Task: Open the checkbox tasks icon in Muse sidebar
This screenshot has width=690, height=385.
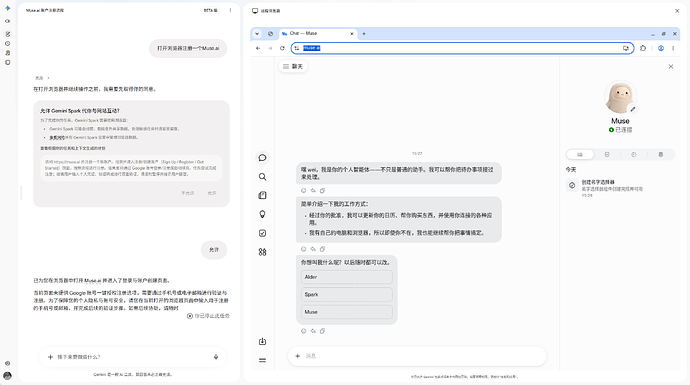Action: tap(262, 233)
